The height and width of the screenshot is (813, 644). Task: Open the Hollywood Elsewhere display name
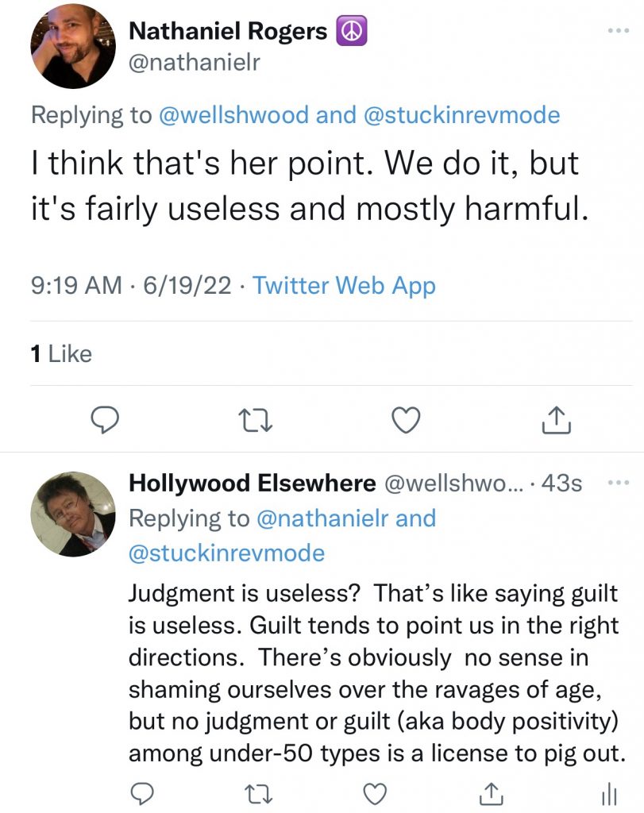coord(252,483)
